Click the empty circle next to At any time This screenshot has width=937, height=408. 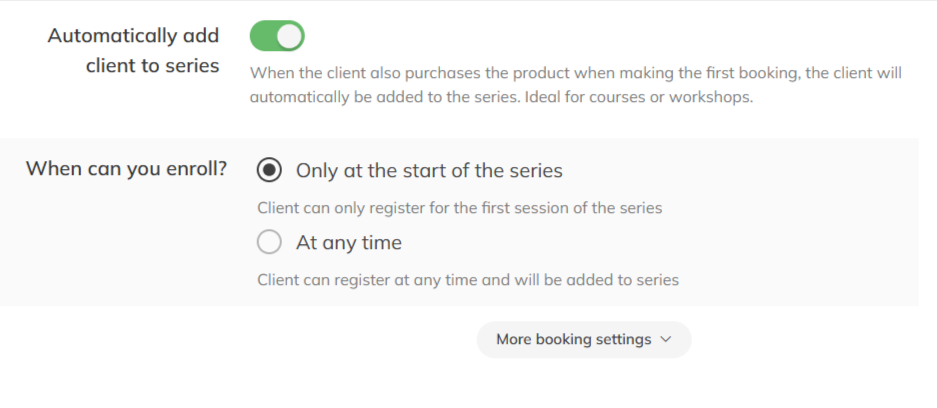(269, 242)
